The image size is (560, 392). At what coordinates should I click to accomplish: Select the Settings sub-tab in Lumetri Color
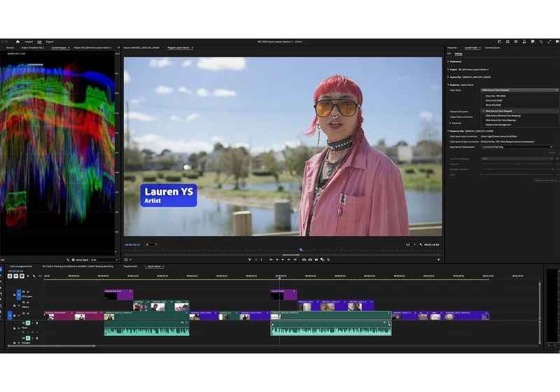pos(458,54)
